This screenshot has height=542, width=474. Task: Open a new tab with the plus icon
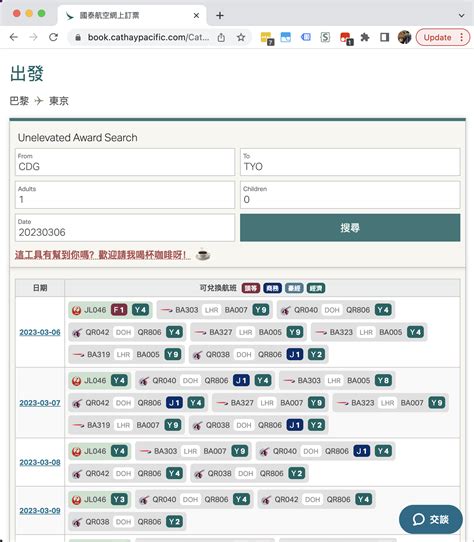(220, 16)
